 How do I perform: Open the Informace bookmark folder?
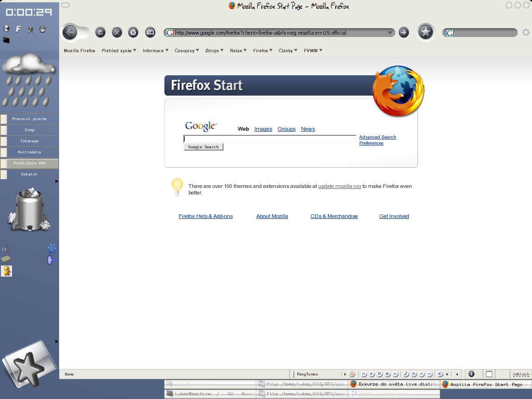tap(155, 50)
